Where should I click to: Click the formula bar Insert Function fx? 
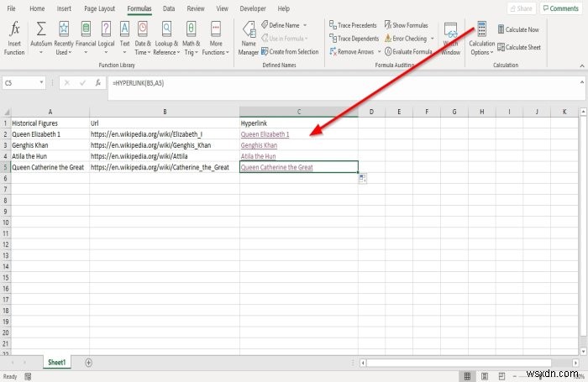(x=98, y=83)
